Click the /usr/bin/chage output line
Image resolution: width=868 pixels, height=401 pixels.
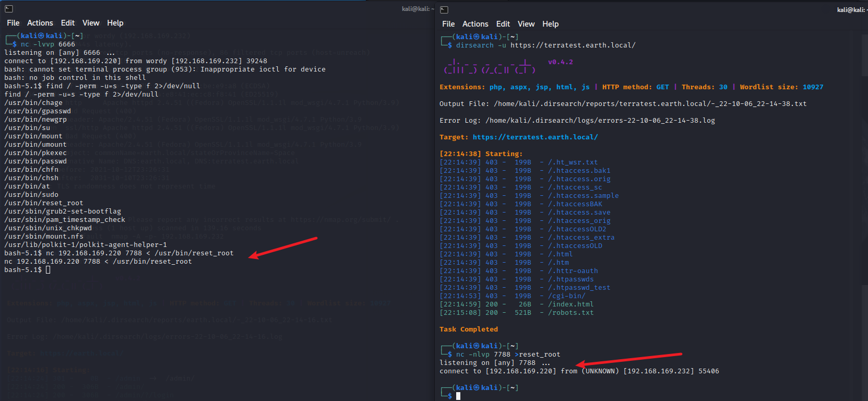(33, 103)
